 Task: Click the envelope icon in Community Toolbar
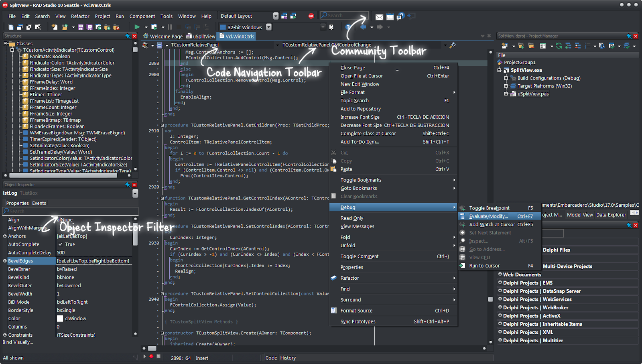point(379,17)
